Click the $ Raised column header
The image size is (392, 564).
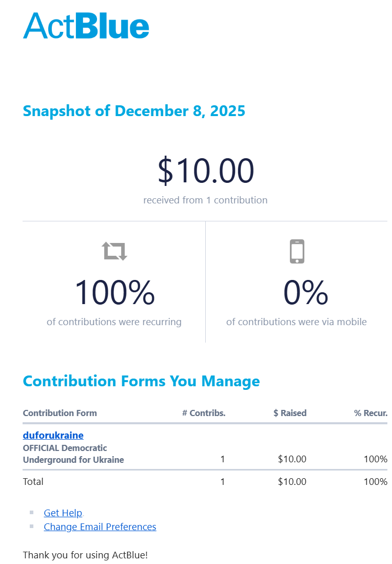pos(290,413)
